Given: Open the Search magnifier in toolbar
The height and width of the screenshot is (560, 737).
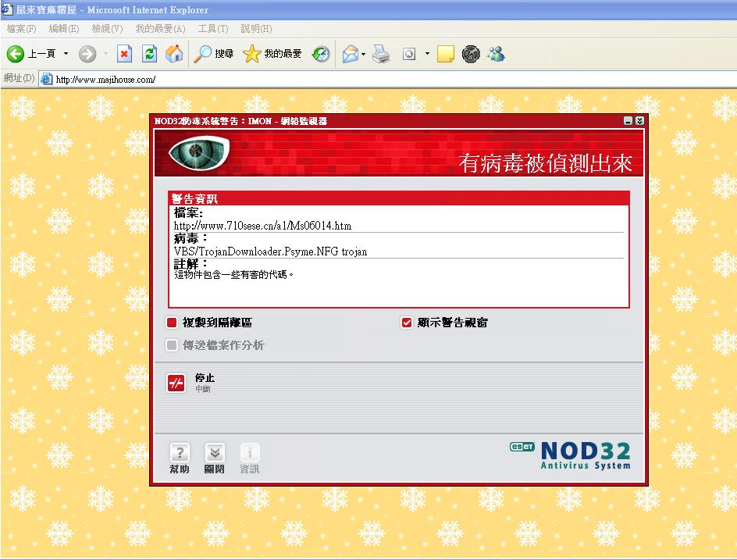Looking at the screenshot, I should [202, 54].
